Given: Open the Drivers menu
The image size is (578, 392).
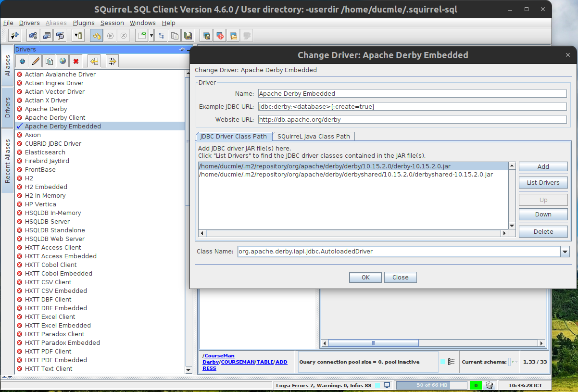Looking at the screenshot, I should (x=29, y=23).
